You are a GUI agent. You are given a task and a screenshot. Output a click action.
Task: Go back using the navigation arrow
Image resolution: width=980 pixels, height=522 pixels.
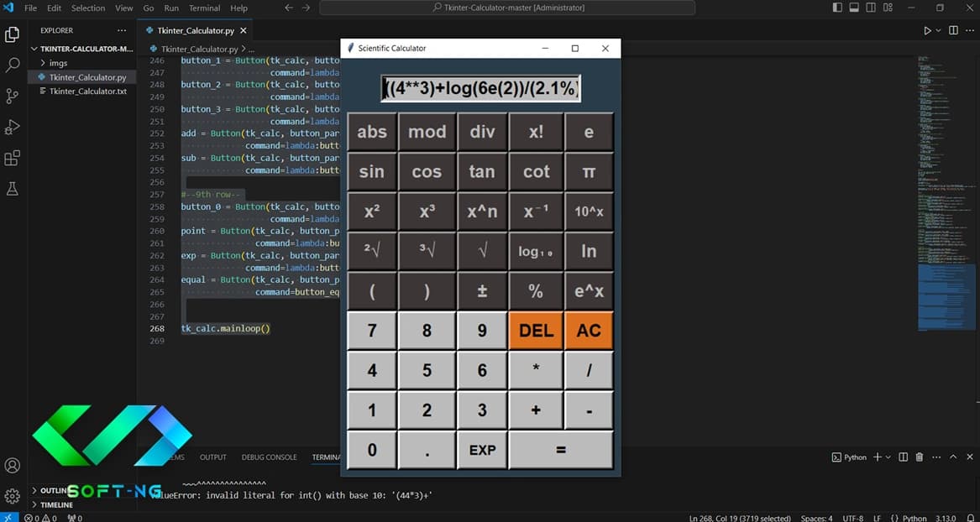[288, 8]
